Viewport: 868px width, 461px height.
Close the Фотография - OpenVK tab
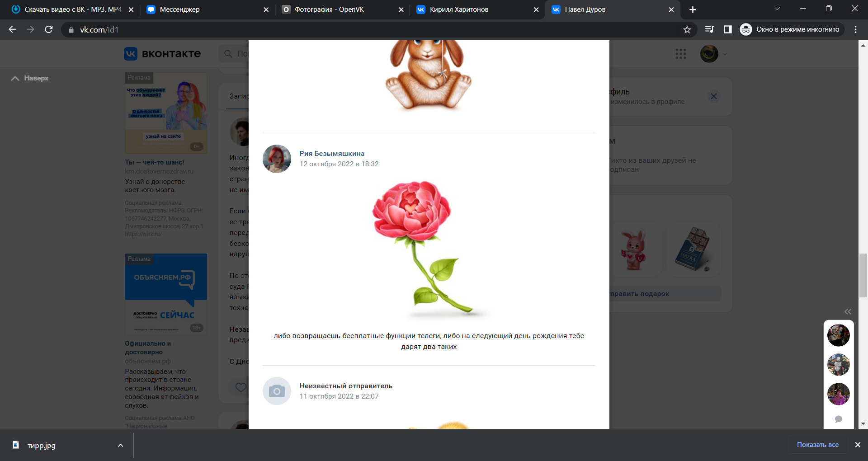401,9
